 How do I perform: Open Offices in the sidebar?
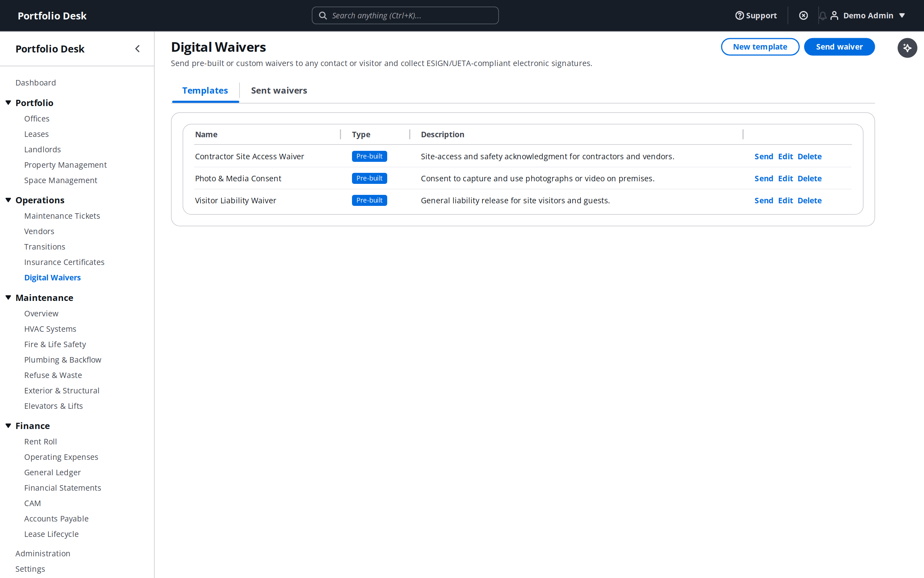coord(37,119)
